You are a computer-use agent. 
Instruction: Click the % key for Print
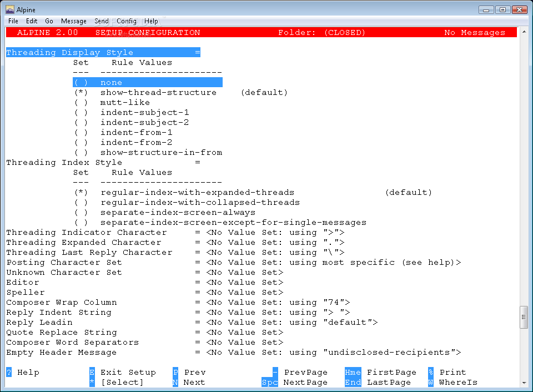click(x=431, y=372)
